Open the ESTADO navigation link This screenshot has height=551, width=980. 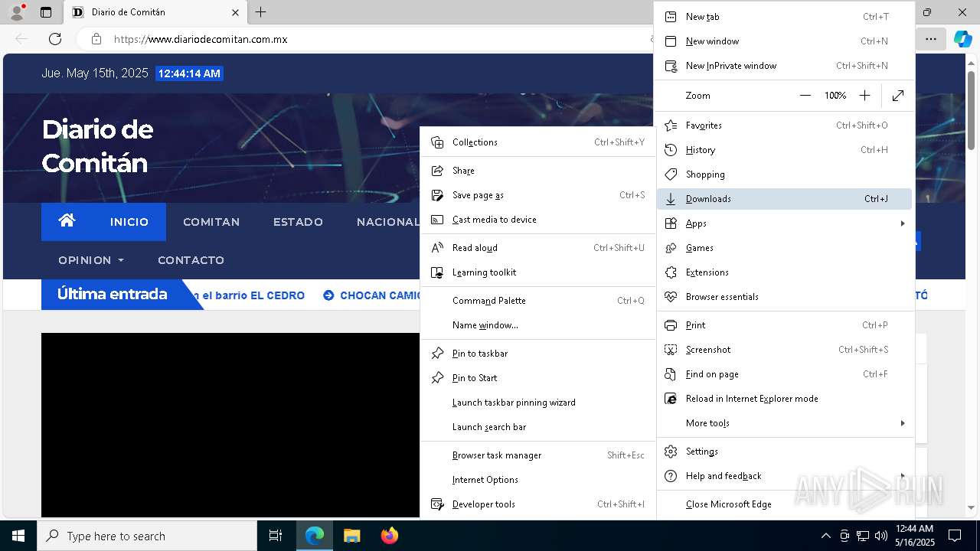tap(298, 222)
